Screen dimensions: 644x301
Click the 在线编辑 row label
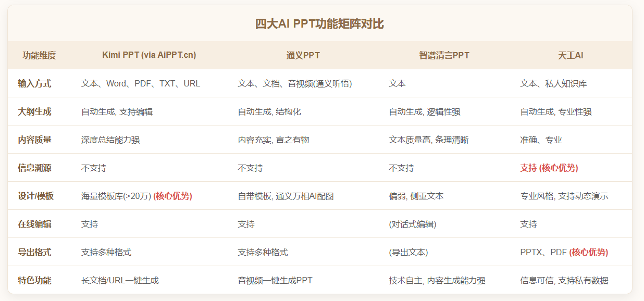(34, 224)
